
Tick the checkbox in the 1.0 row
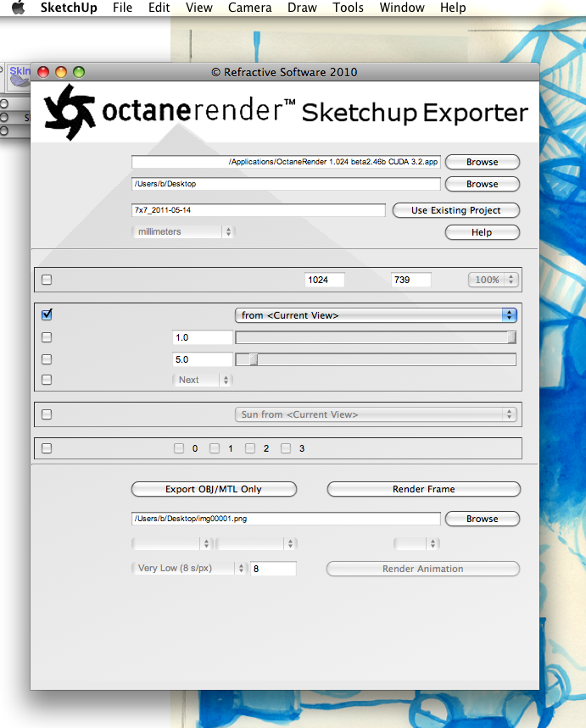47,337
